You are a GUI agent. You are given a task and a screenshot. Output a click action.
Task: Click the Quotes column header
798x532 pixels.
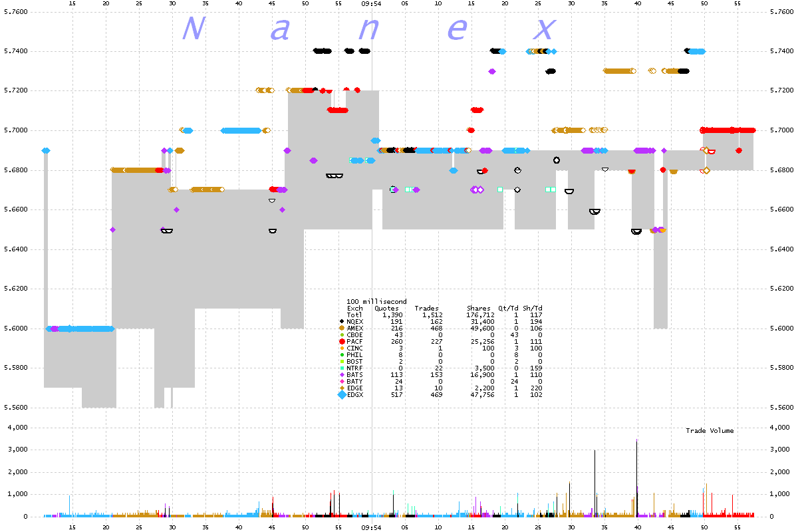tap(386, 308)
